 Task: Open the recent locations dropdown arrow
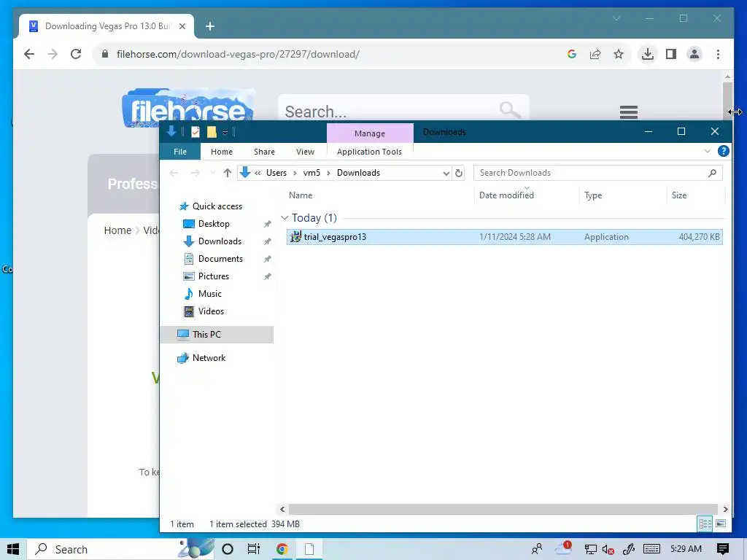(212, 173)
